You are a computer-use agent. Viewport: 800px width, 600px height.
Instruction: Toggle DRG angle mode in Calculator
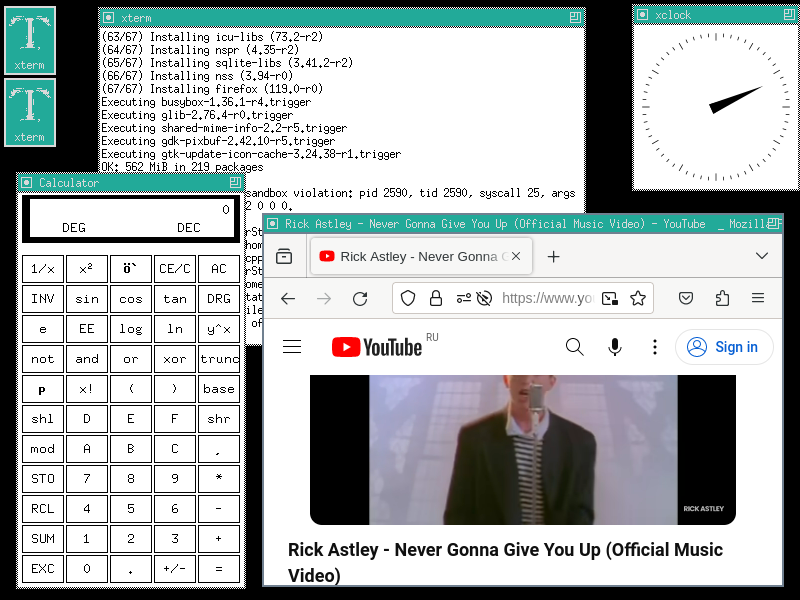click(x=219, y=299)
